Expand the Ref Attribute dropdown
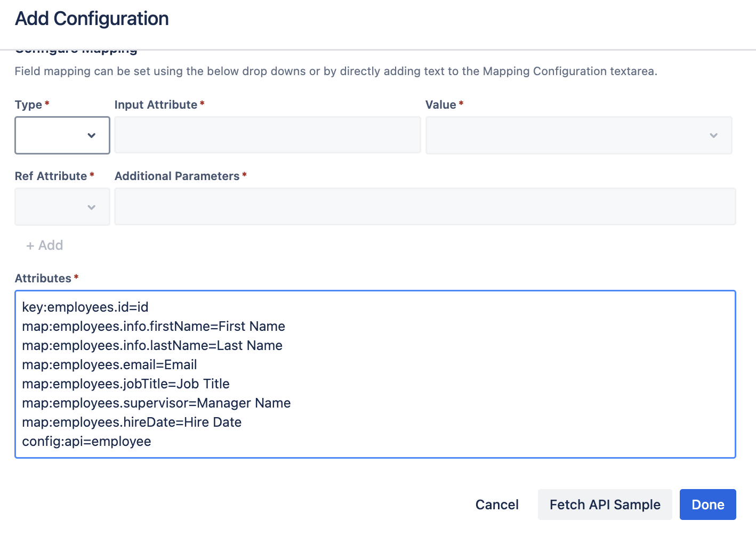The image size is (756, 537). (62, 207)
